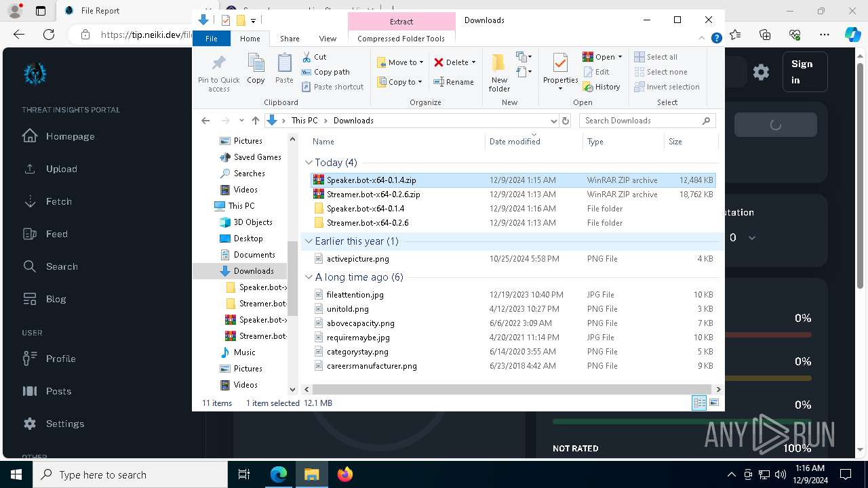The height and width of the screenshot is (488, 868).
Task: Select Streamer.bot-x64-0.2.6.zip file
Action: [x=513, y=195]
